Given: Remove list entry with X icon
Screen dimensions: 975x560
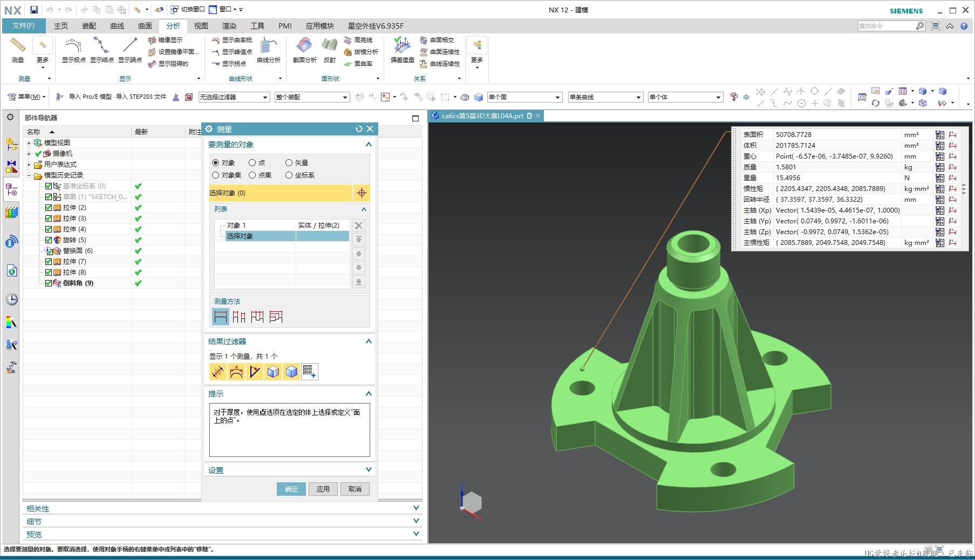Looking at the screenshot, I should point(359,226).
